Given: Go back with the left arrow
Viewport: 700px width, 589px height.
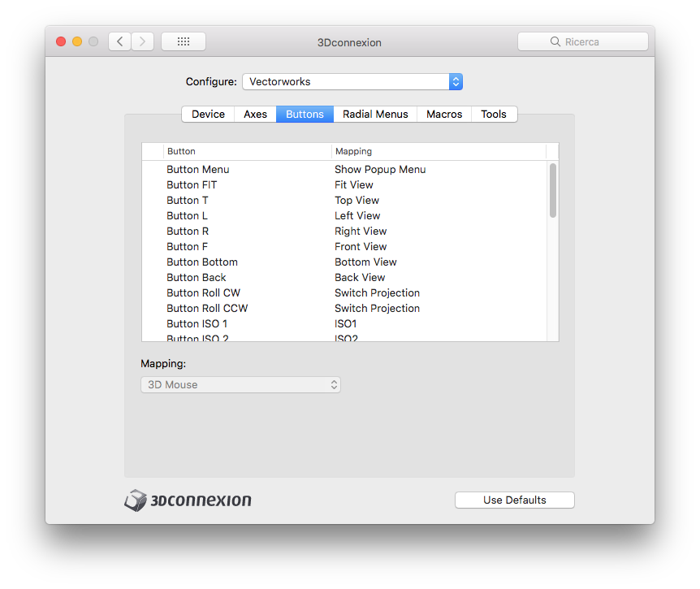Looking at the screenshot, I should pos(119,41).
